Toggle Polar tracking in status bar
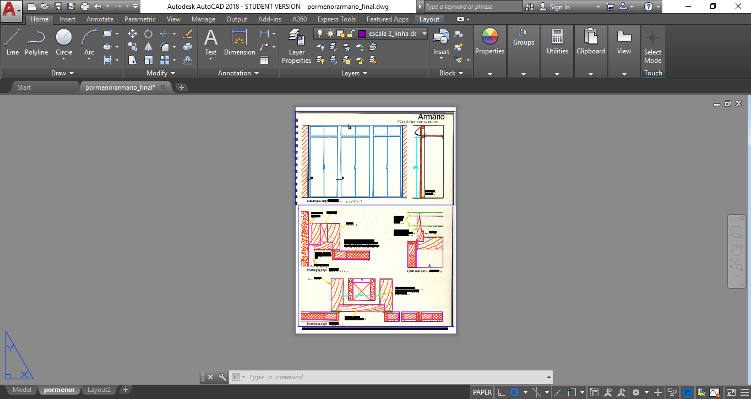This screenshot has width=751, height=399. coord(514,392)
